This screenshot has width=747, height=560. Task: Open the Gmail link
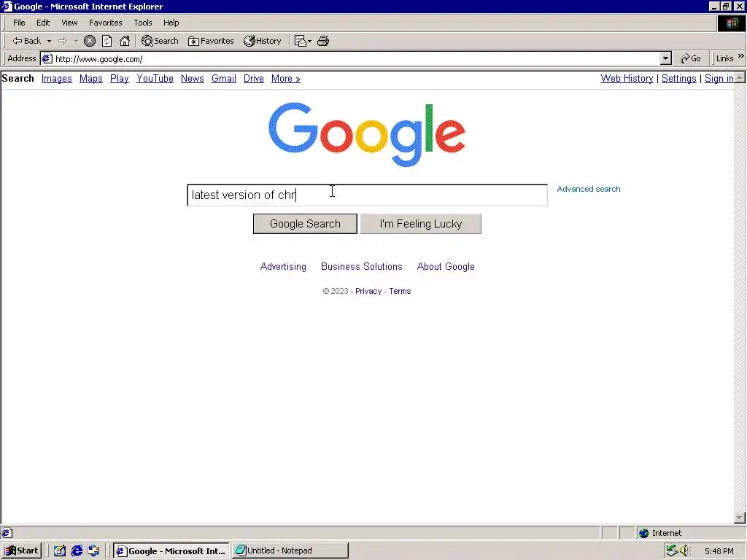224,79
